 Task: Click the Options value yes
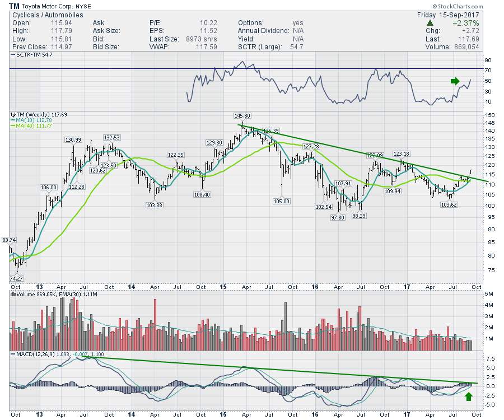click(298, 23)
